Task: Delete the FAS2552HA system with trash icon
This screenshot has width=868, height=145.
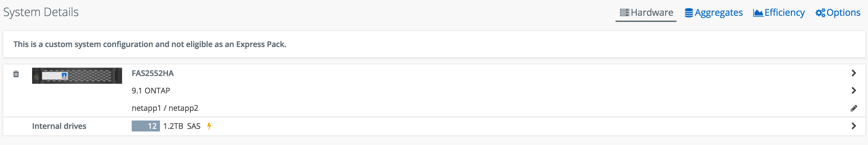Action: [16, 74]
